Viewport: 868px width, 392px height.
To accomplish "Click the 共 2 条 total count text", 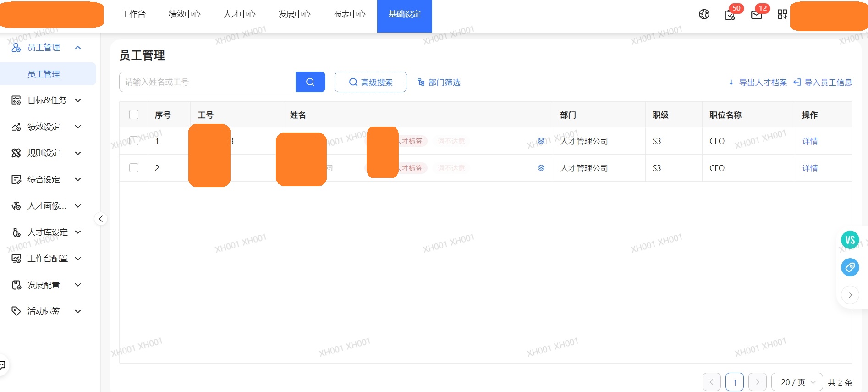I will pos(840,382).
